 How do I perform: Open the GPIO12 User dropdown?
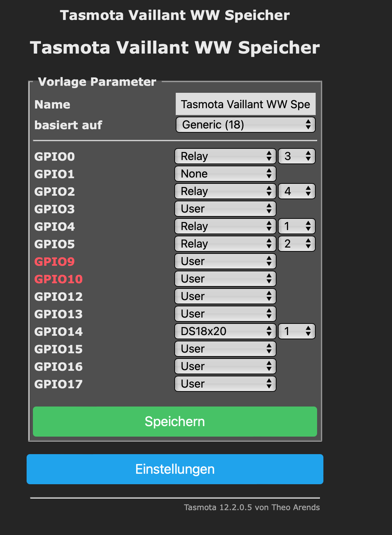[x=225, y=296]
